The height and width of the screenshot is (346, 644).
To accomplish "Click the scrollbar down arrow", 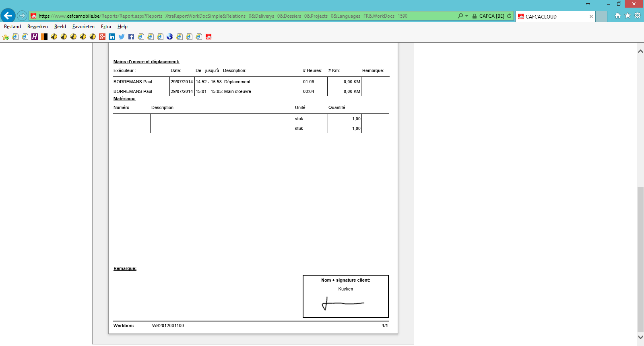I will click(x=640, y=337).
